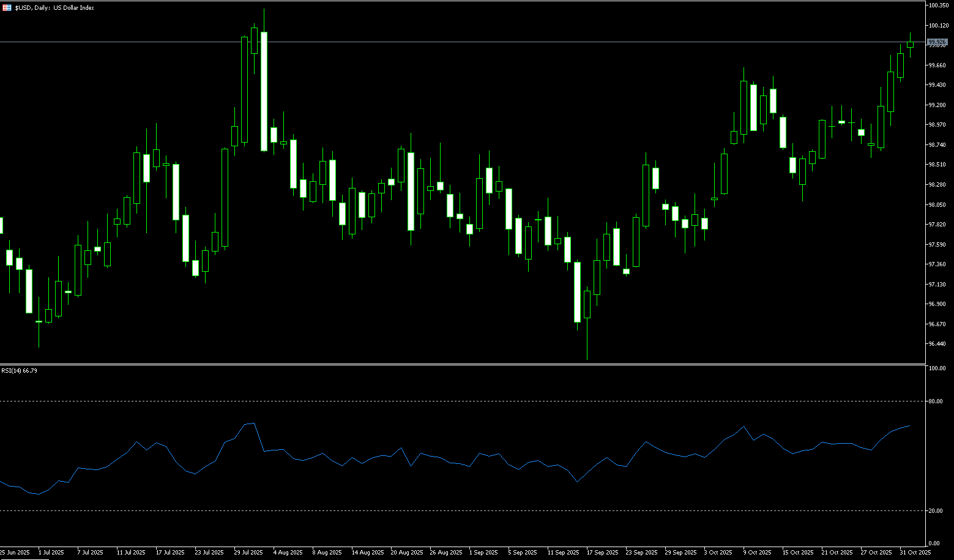This screenshot has height=560, width=954.
Task: Click the 29 Jul 2025 date label
Action: pyautogui.click(x=248, y=553)
